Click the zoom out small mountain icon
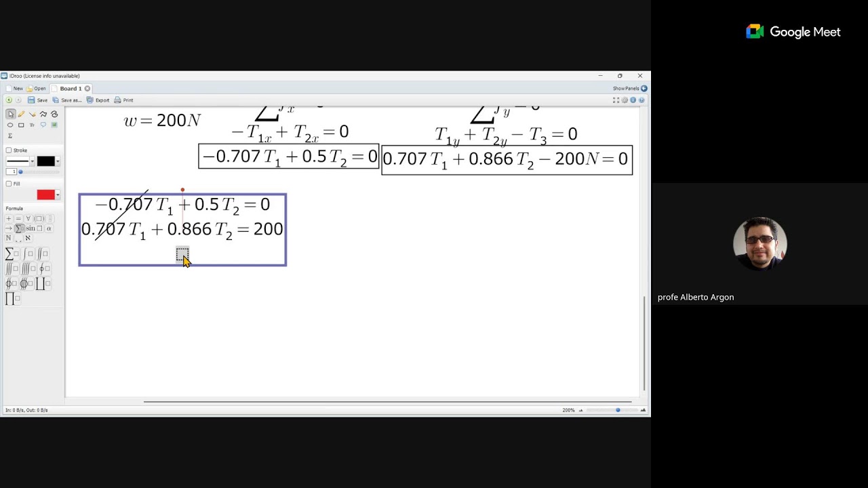This screenshot has width=868, height=488. pos(580,410)
